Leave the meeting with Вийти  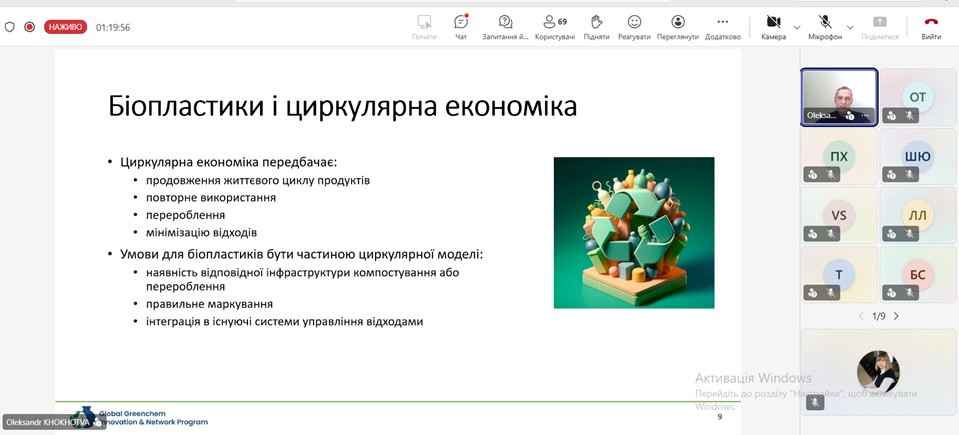click(x=931, y=28)
